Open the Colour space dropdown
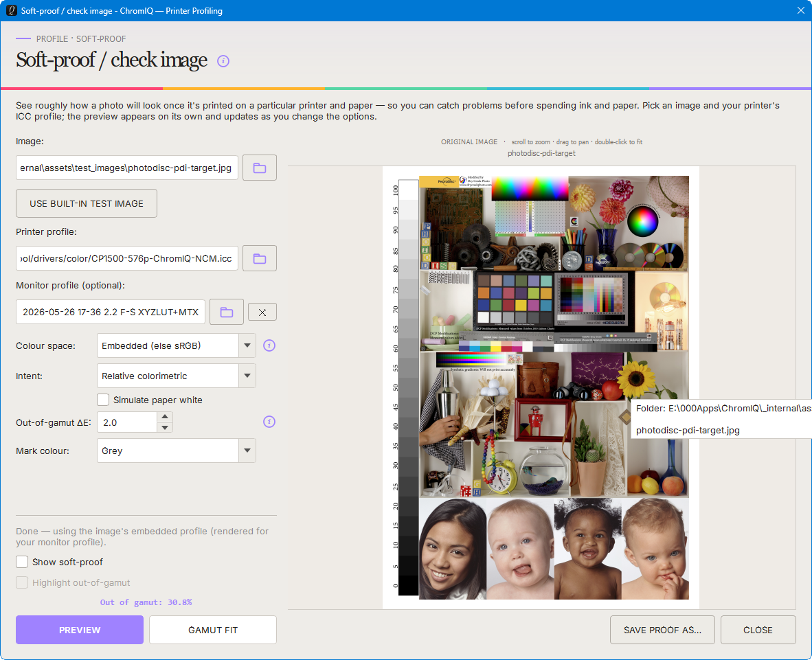Viewport: 812px width, 660px height. (x=176, y=345)
